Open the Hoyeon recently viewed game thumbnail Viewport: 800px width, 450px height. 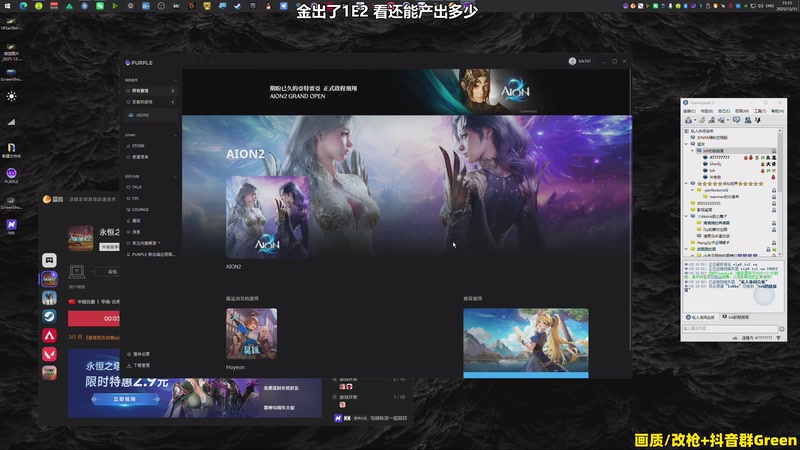click(x=252, y=333)
